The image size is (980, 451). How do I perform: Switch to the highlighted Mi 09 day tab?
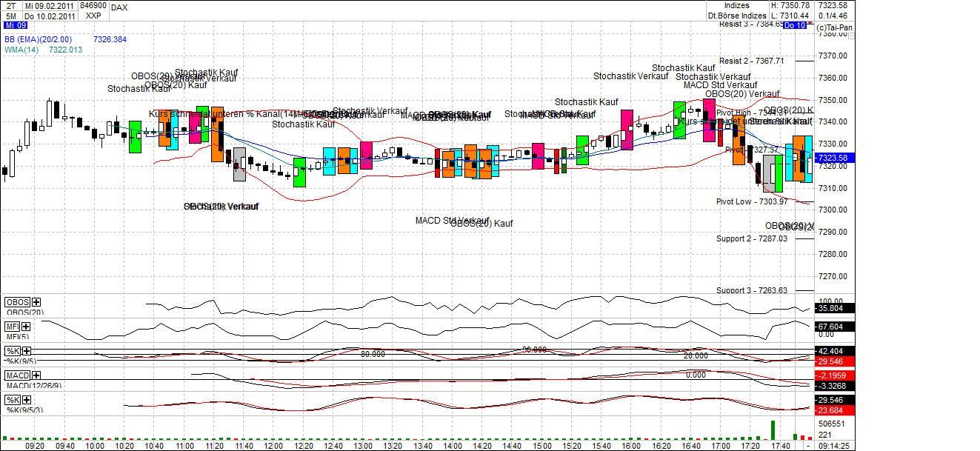16,25
